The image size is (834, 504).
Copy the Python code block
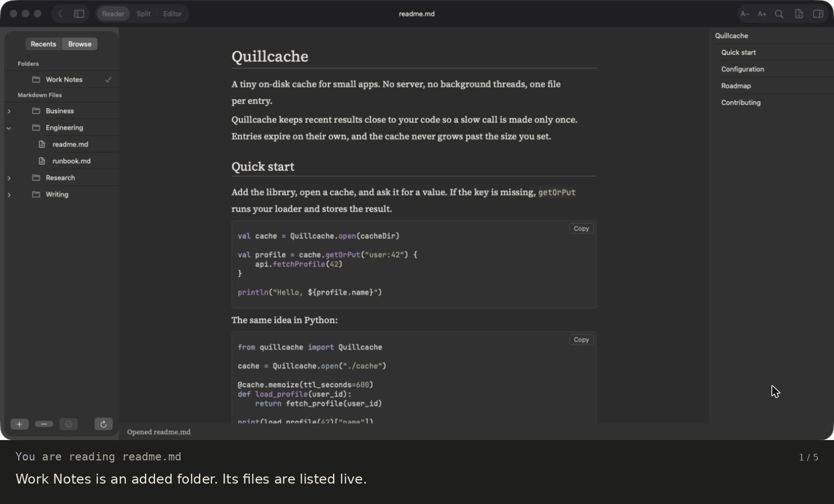(581, 340)
